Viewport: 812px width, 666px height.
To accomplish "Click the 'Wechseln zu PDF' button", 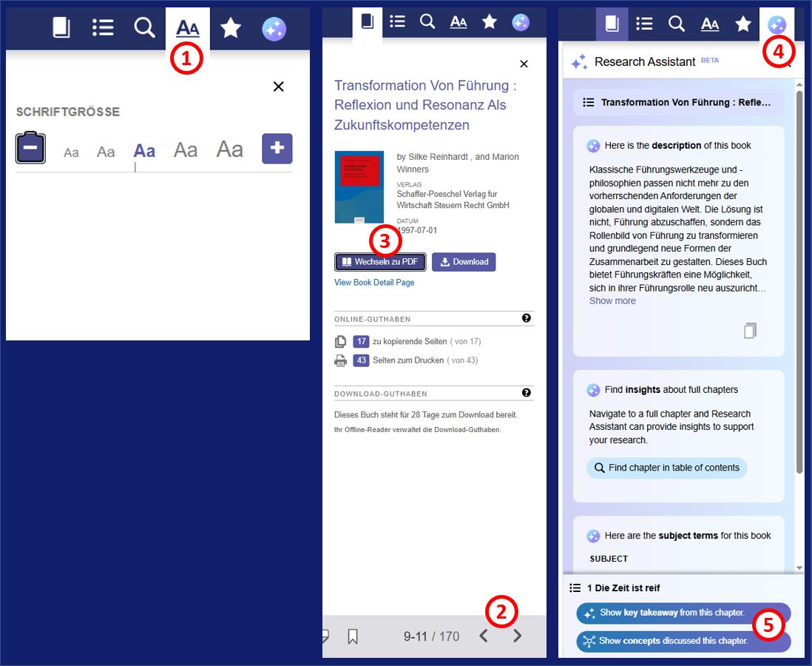I will (x=380, y=262).
